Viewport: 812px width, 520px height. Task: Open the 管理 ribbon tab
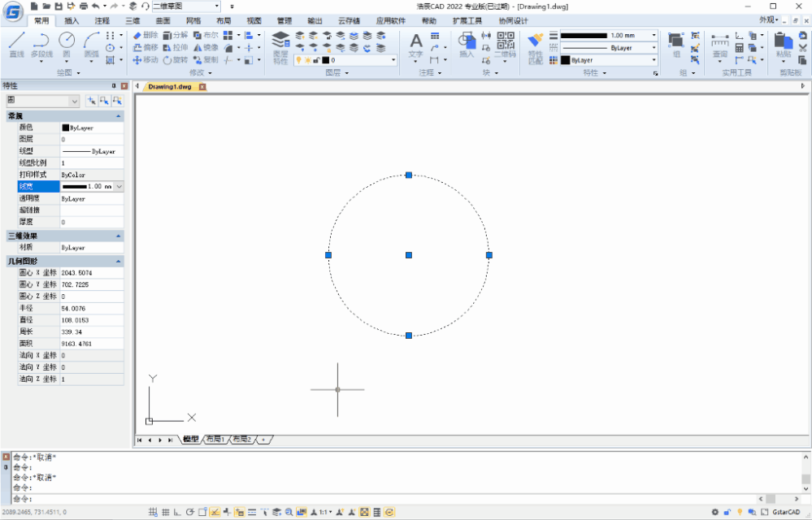284,20
